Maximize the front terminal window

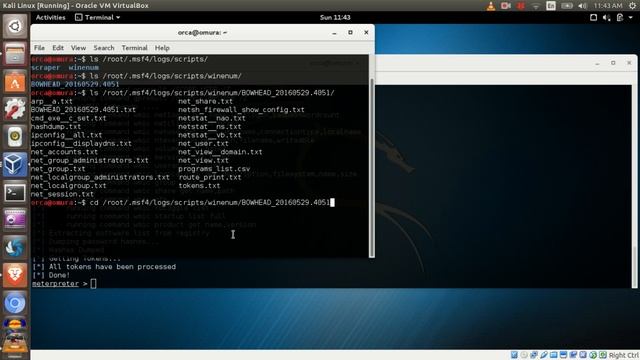pos(350,32)
